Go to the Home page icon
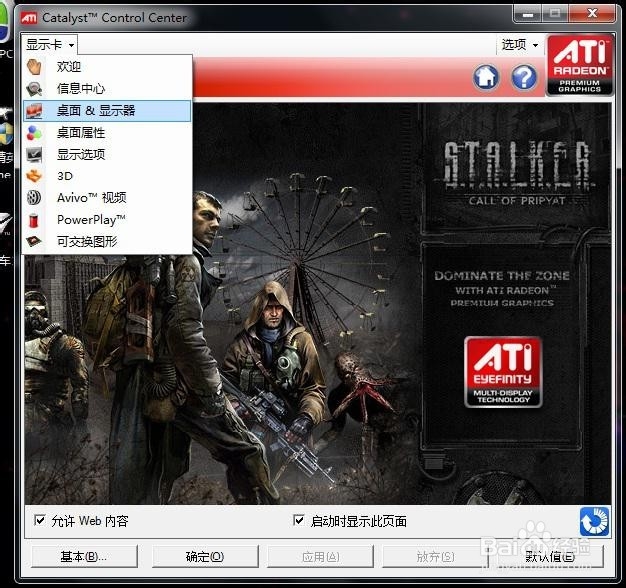The width and height of the screenshot is (626, 588). point(486,77)
